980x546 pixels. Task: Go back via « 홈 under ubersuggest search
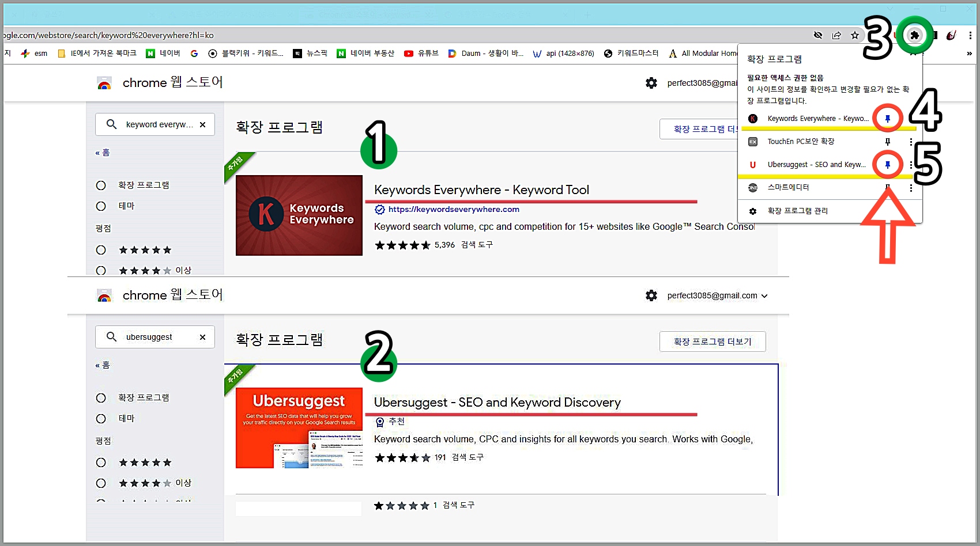point(103,365)
